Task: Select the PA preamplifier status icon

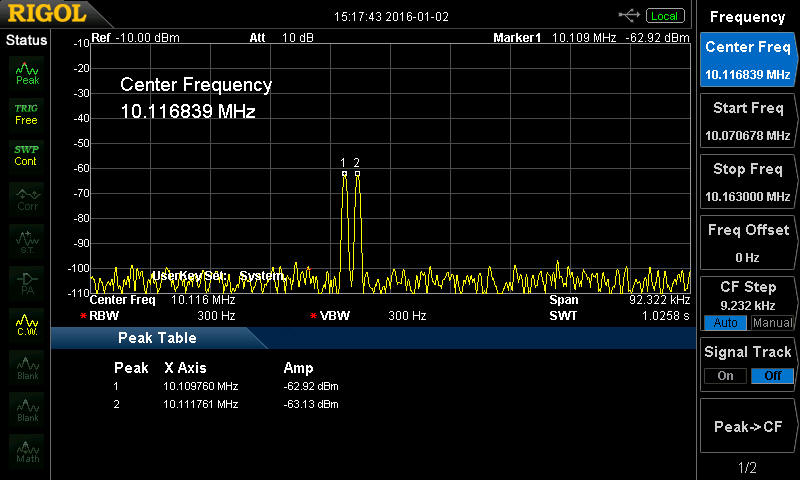Action: 26,282
